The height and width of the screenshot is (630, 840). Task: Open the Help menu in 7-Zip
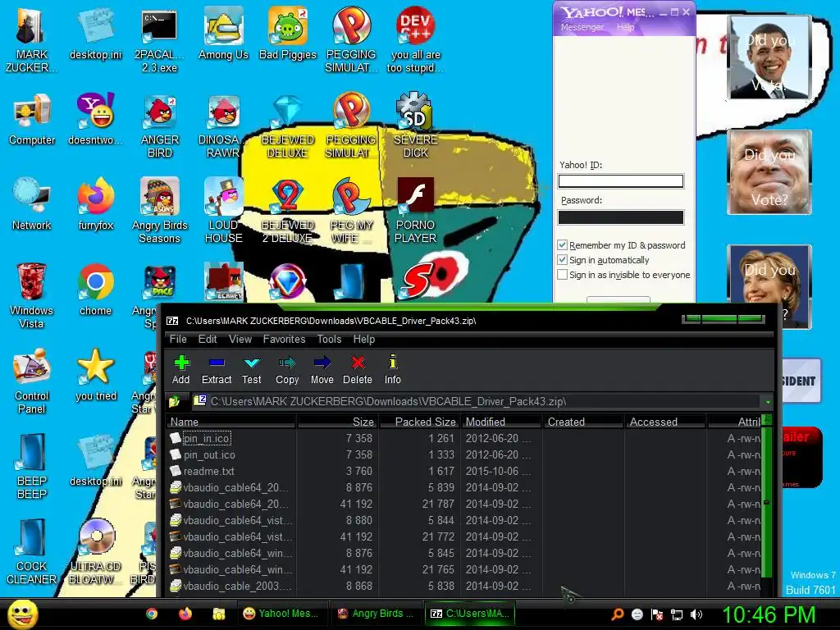click(x=363, y=339)
